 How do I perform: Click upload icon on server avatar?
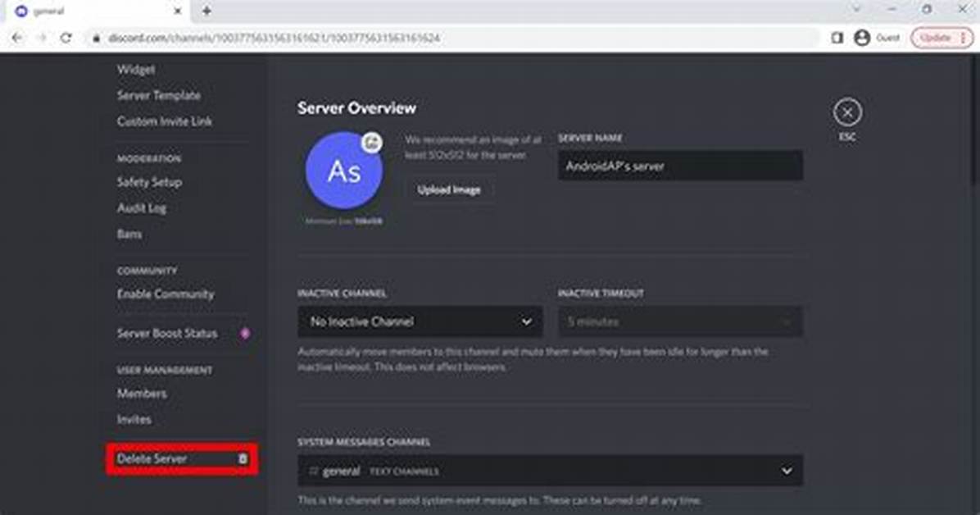click(x=372, y=144)
